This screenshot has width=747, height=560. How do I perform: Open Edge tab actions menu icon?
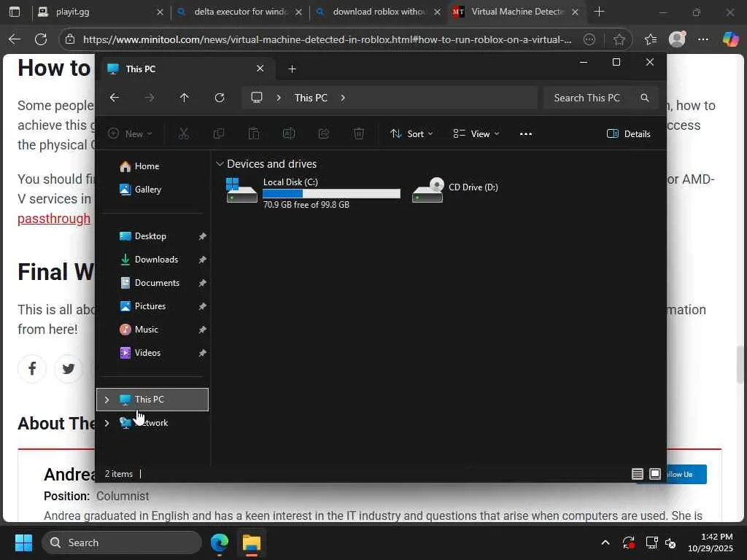[15, 12]
